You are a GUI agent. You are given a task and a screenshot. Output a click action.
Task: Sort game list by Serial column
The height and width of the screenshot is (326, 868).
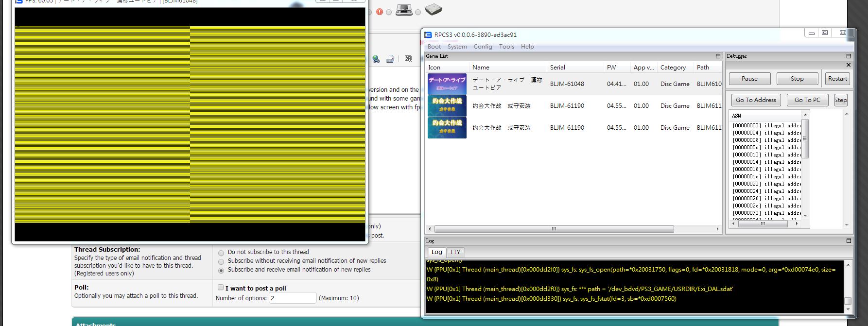tap(557, 68)
